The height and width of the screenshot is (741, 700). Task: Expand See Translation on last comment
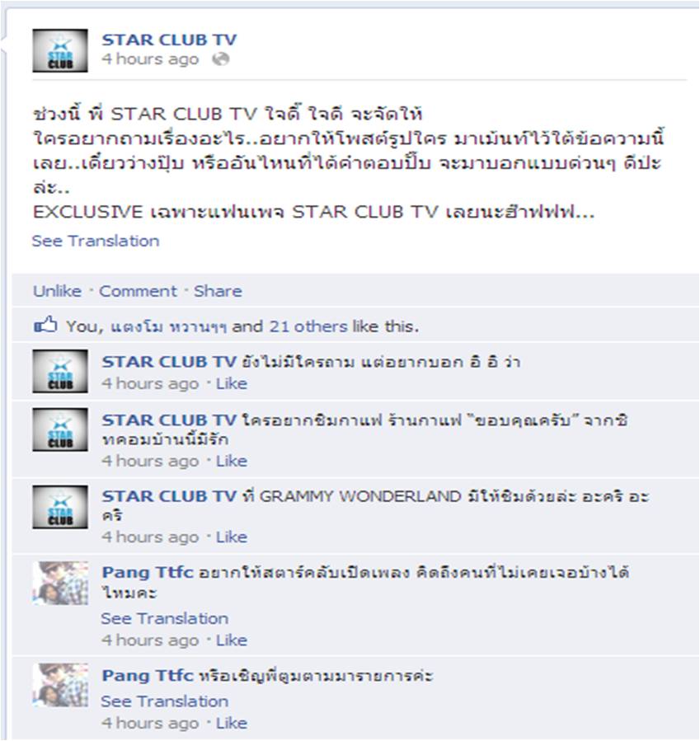tap(164, 701)
